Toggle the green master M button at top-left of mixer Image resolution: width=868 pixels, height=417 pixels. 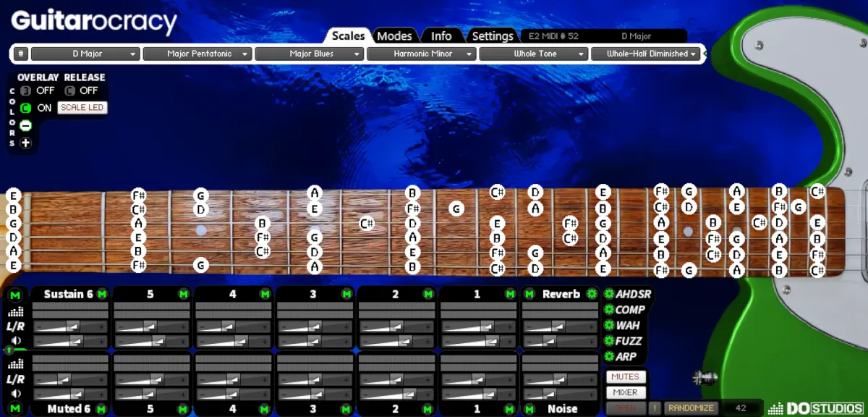click(x=15, y=295)
